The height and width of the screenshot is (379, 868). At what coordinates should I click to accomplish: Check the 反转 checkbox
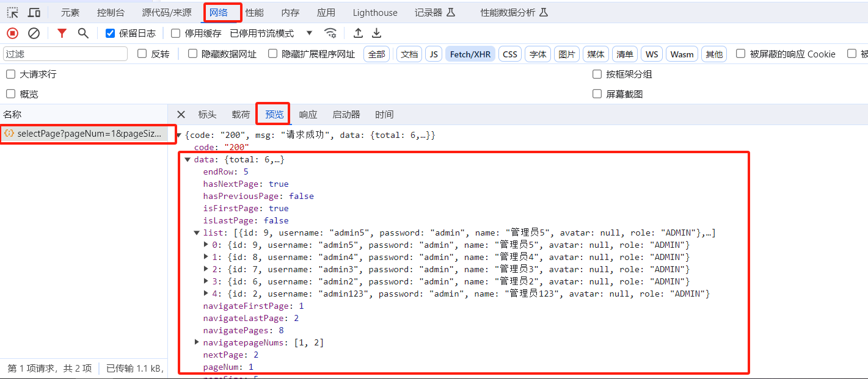point(142,54)
